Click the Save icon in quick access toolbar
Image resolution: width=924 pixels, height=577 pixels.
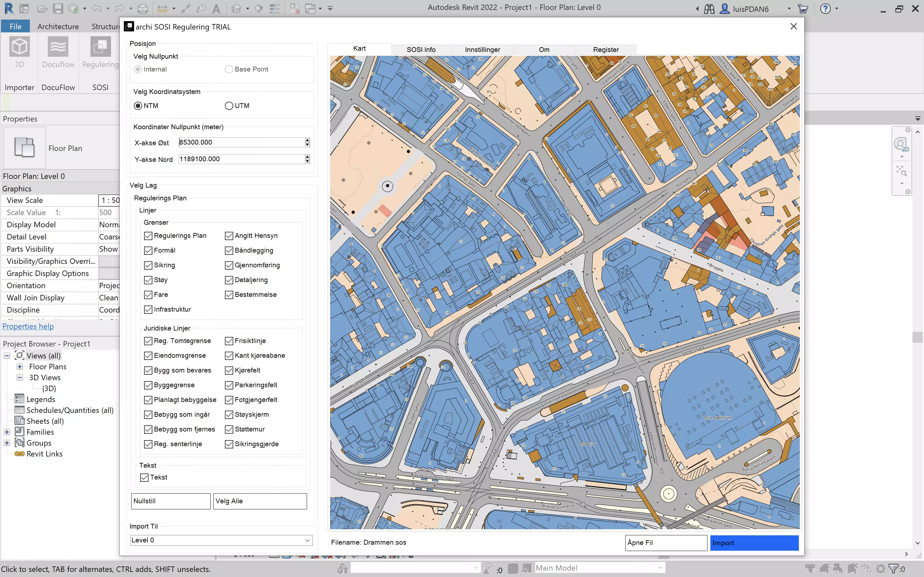pyautogui.click(x=58, y=8)
